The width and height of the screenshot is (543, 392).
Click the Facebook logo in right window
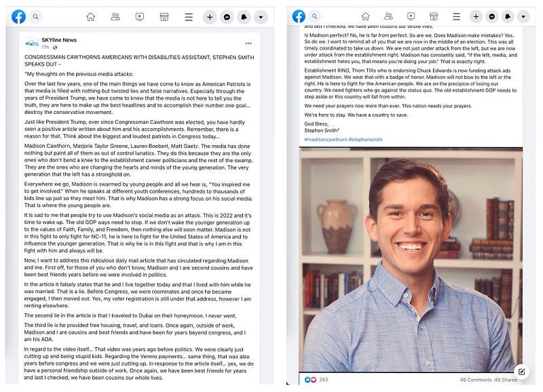click(299, 16)
